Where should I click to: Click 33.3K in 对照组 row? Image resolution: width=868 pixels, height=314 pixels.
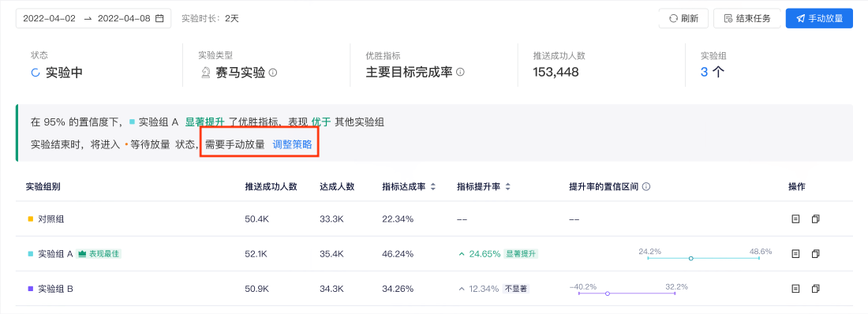click(x=331, y=219)
